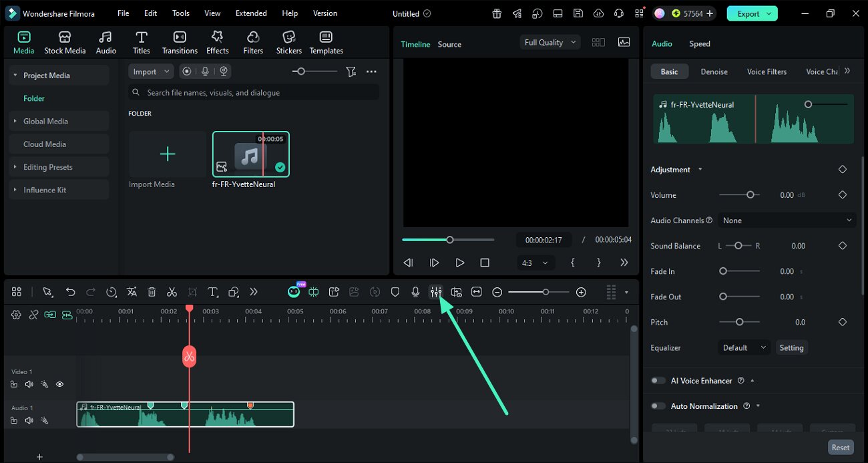This screenshot has width=868, height=463.
Task: Open the snapshot image icon in preview
Action: click(624, 42)
